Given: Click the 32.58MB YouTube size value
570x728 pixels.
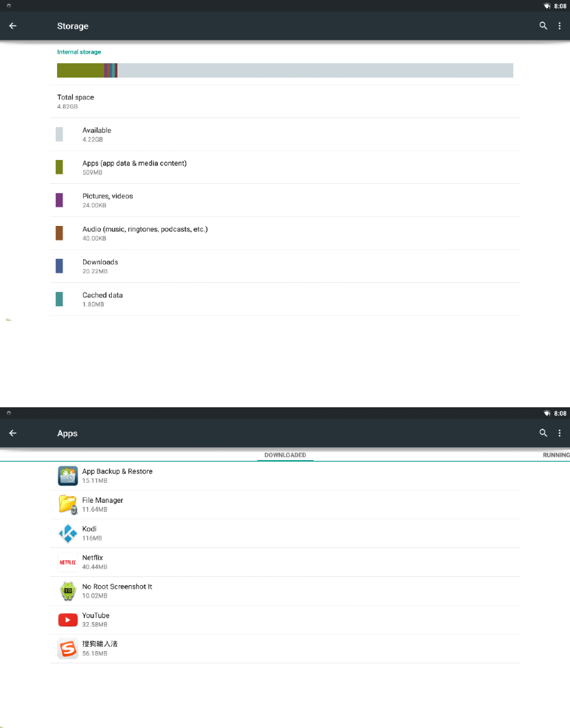Looking at the screenshot, I should pyautogui.click(x=95, y=624).
